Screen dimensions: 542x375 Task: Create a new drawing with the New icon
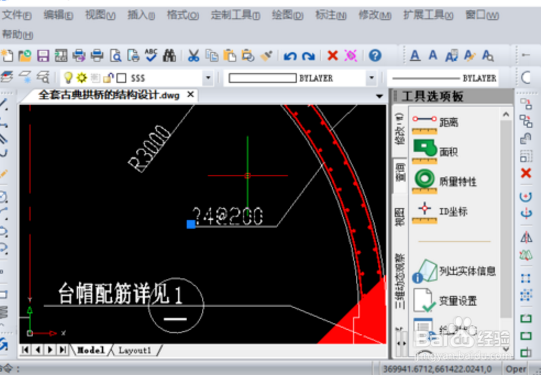(7, 55)
